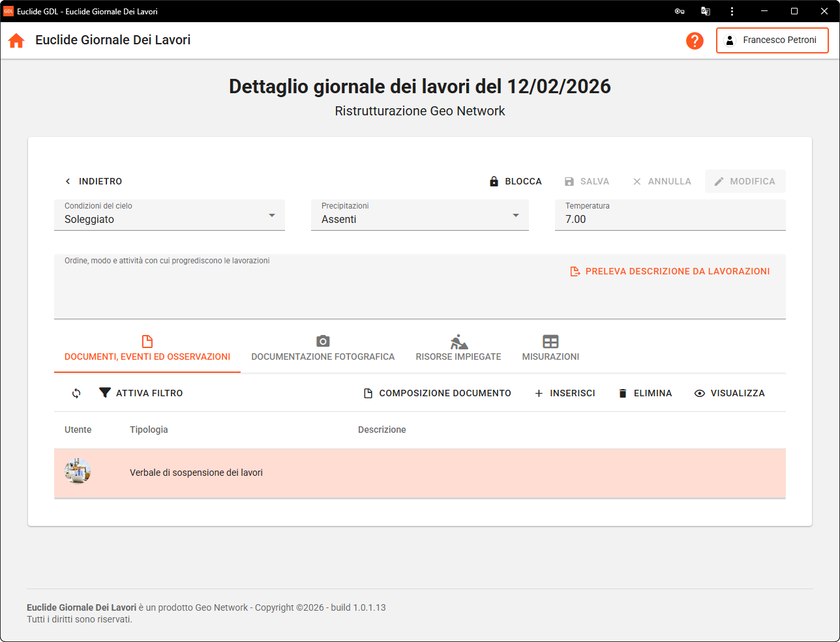This screenshot has width=840, height=642.
Task: Open the three-dot menu in title bar
Action: (x=732, y=11)
